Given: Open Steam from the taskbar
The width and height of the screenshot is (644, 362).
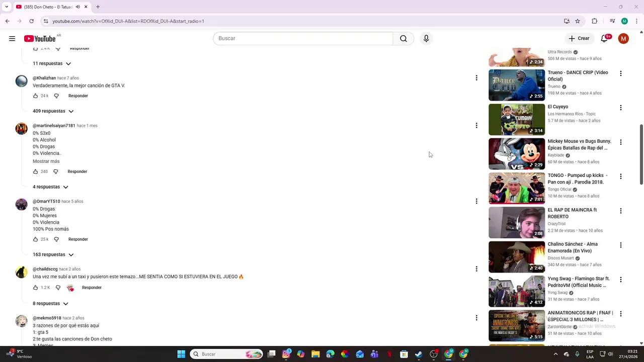Looking at the screenshot, I should coord(419,354).
